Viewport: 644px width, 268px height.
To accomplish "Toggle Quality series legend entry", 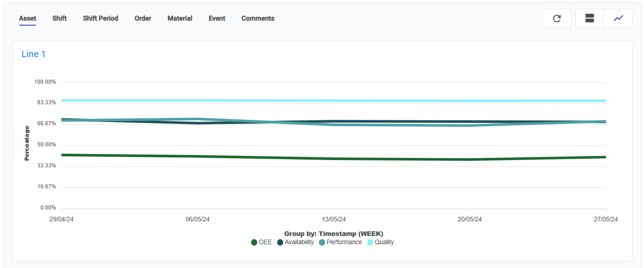I will pyautogui.click(x=384, y=242).
